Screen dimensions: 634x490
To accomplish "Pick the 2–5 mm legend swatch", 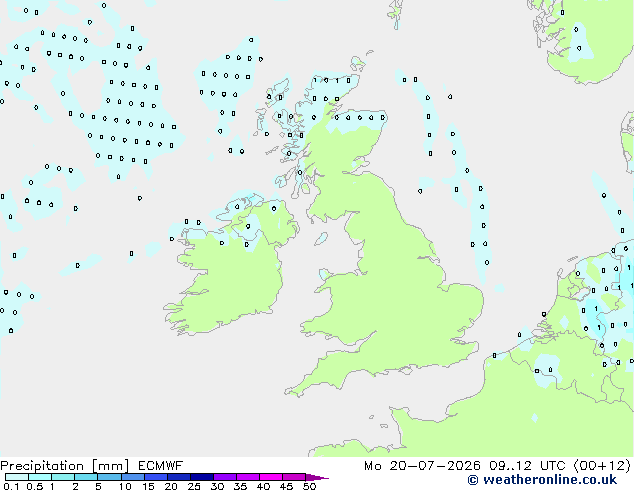I will pos(86,477).
